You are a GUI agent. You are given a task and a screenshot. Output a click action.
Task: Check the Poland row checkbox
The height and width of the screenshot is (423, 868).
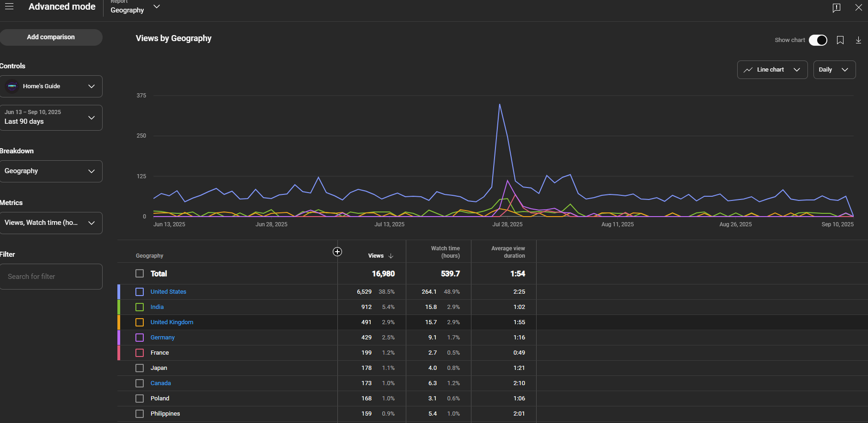coord(140,399)
